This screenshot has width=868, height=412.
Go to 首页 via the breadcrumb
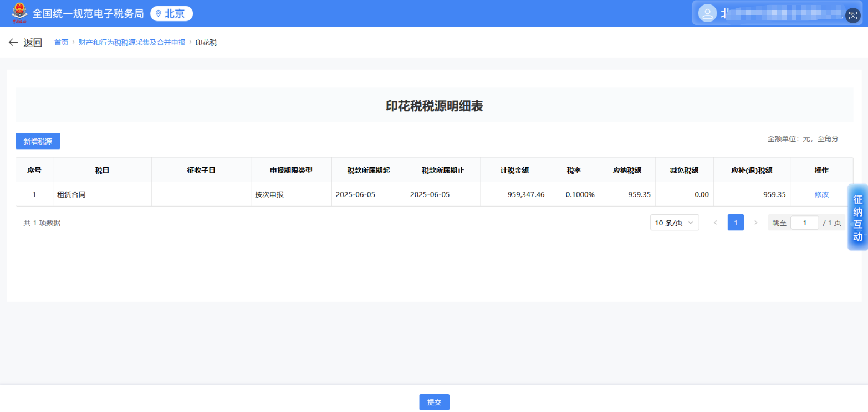point(61,42)
